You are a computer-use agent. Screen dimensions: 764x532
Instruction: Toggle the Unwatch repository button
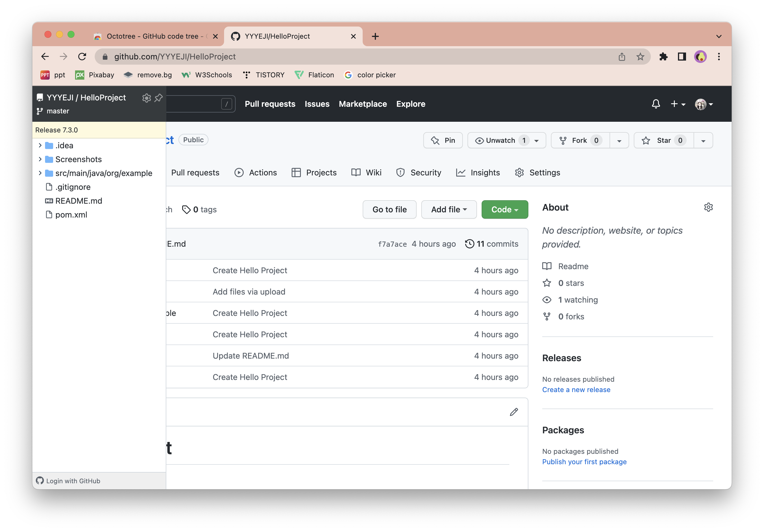tap(500, 141)
